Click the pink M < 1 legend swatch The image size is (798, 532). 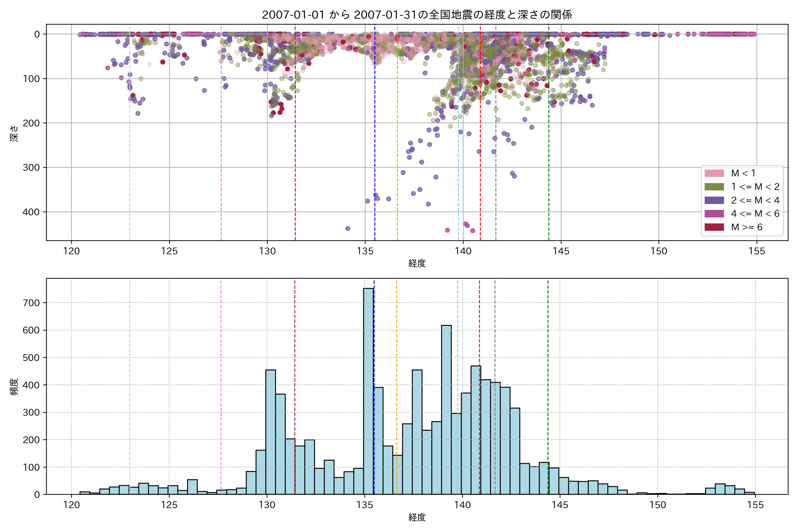(x=714, y=173)
